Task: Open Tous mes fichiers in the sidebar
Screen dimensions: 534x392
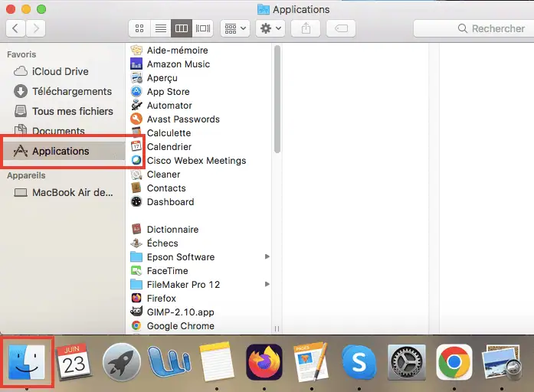Action: (64, 111)
